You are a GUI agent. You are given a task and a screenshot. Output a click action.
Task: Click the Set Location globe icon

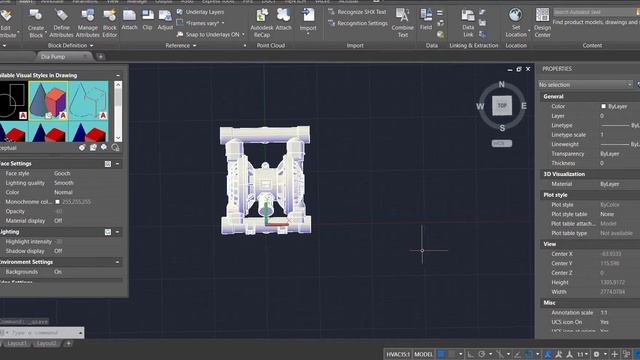coord(516,15)
